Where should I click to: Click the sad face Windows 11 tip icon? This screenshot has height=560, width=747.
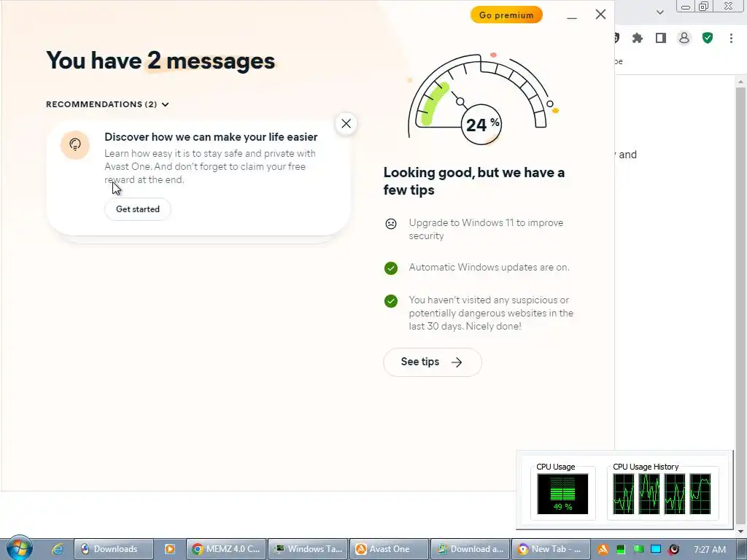point(391,223)
